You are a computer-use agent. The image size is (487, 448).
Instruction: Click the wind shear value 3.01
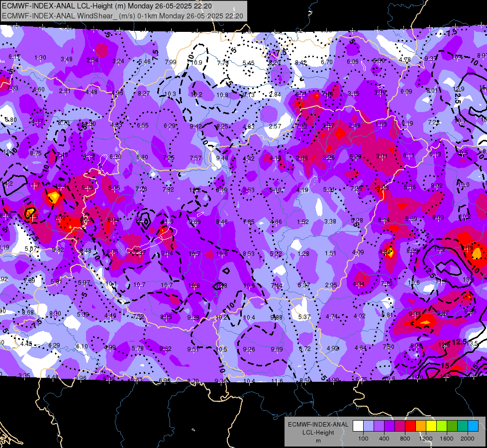(x=382, y=156)
